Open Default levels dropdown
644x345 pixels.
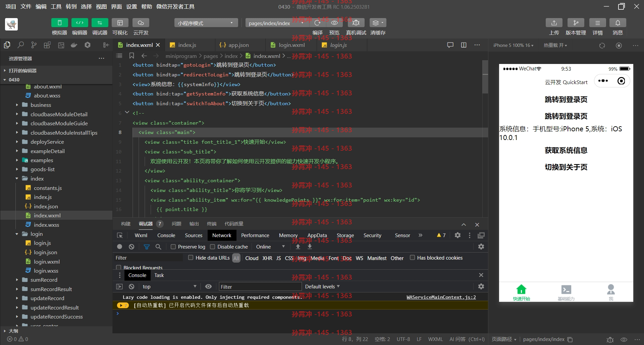click(322, 287)
